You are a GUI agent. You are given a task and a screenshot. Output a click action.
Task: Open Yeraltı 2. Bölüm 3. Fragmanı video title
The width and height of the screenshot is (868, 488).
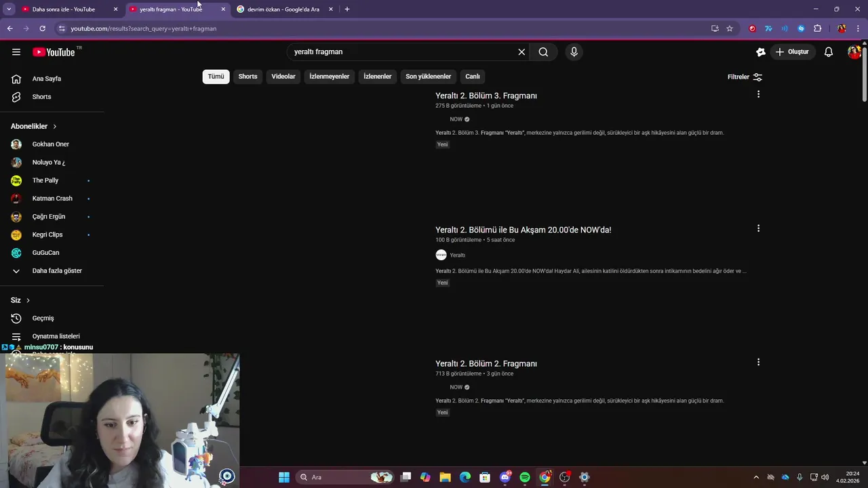coord(486,96)
